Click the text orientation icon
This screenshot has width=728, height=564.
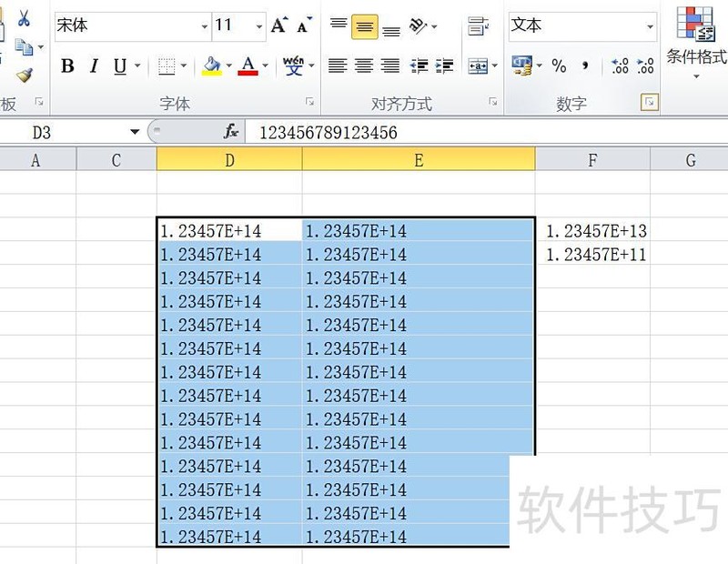click(x=418, y=26)
